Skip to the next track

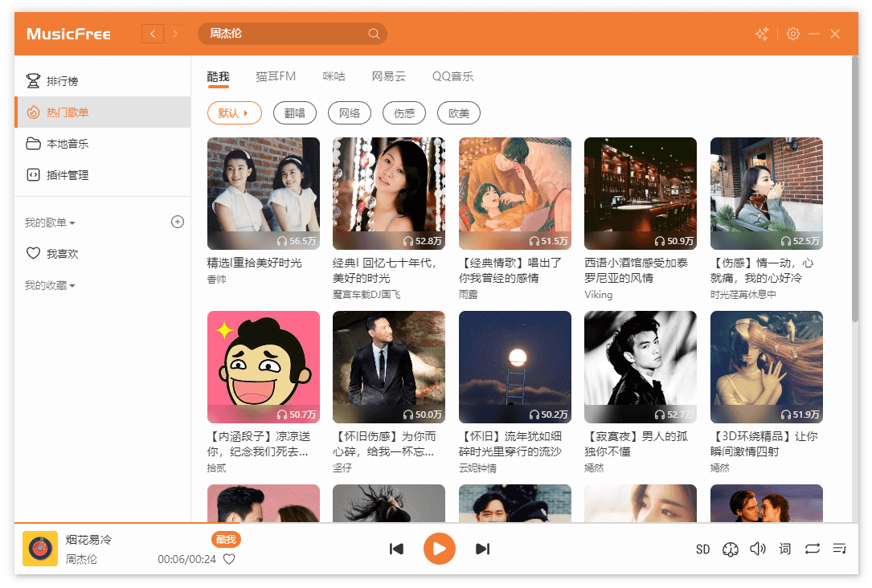pos(482,549)
